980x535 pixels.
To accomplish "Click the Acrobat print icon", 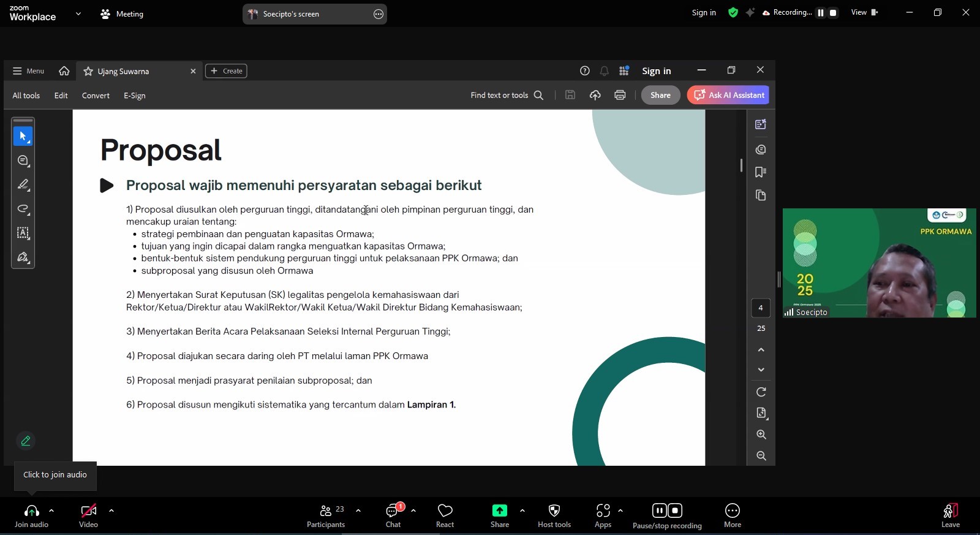I will pyautogui.click(x=620, y=95).
